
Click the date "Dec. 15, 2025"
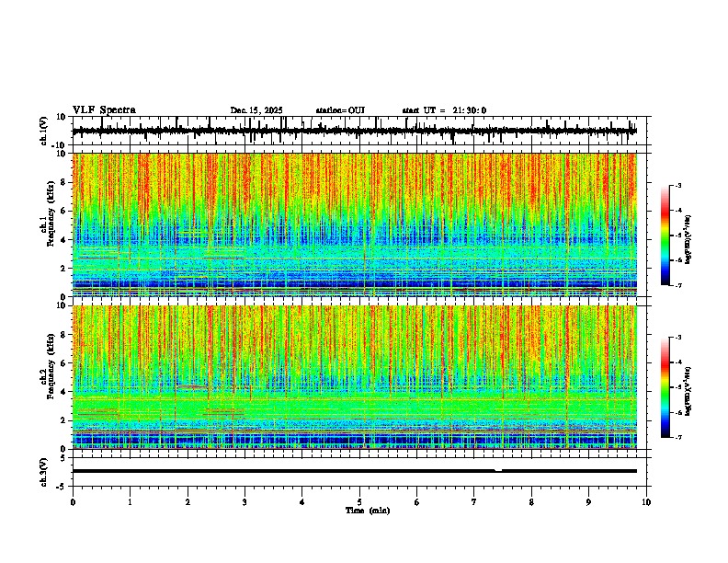[x=256, y=110]
